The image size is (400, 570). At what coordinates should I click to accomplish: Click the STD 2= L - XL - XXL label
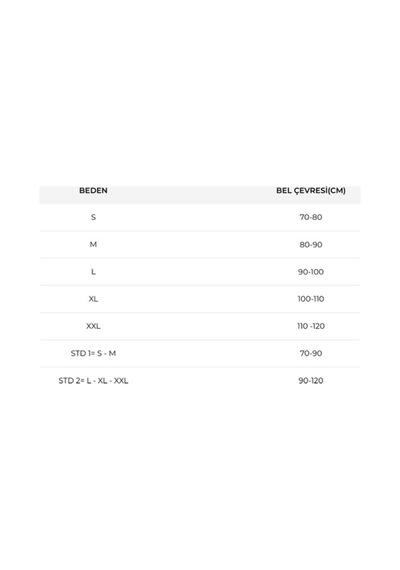[93, 381]
